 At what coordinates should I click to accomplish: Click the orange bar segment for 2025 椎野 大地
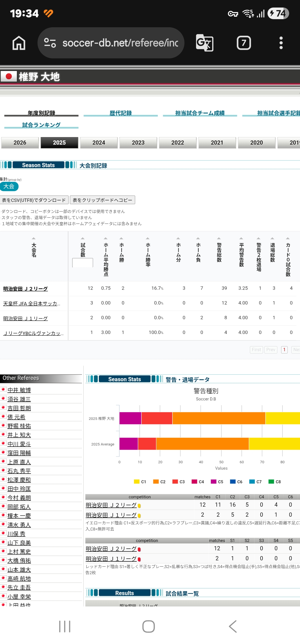click(x=219, y=418)
